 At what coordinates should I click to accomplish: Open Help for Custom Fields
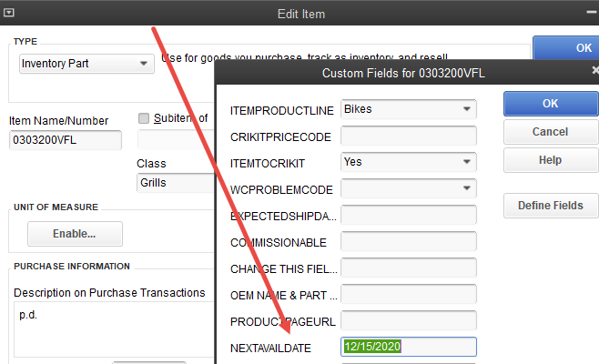(550, 159)
